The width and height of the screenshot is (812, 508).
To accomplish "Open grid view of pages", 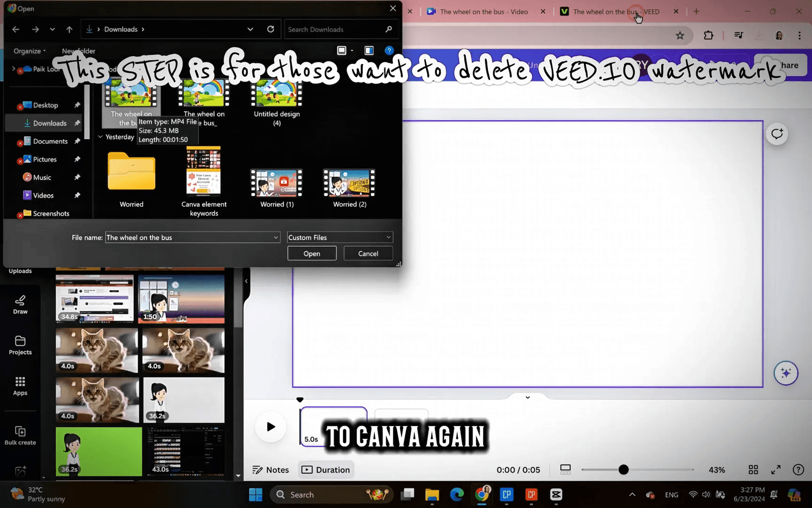I will click(x=754, y=470).
